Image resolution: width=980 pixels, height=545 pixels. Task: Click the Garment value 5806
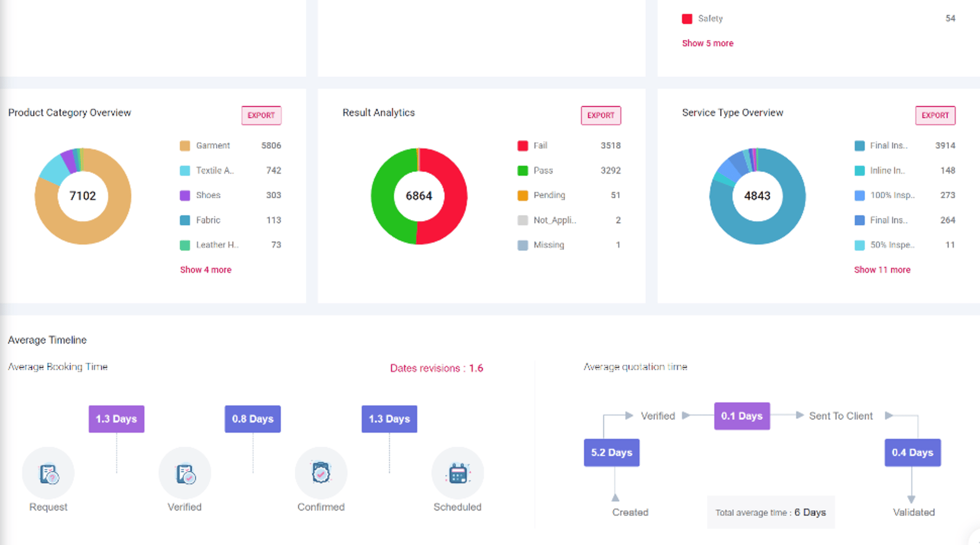point(271,146)
